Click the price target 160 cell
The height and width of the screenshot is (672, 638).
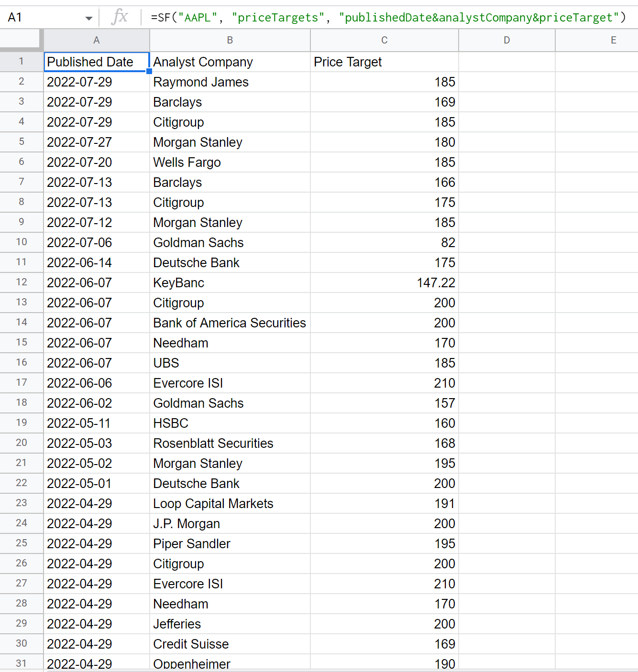pyautogui.click(x=385, y=423)
